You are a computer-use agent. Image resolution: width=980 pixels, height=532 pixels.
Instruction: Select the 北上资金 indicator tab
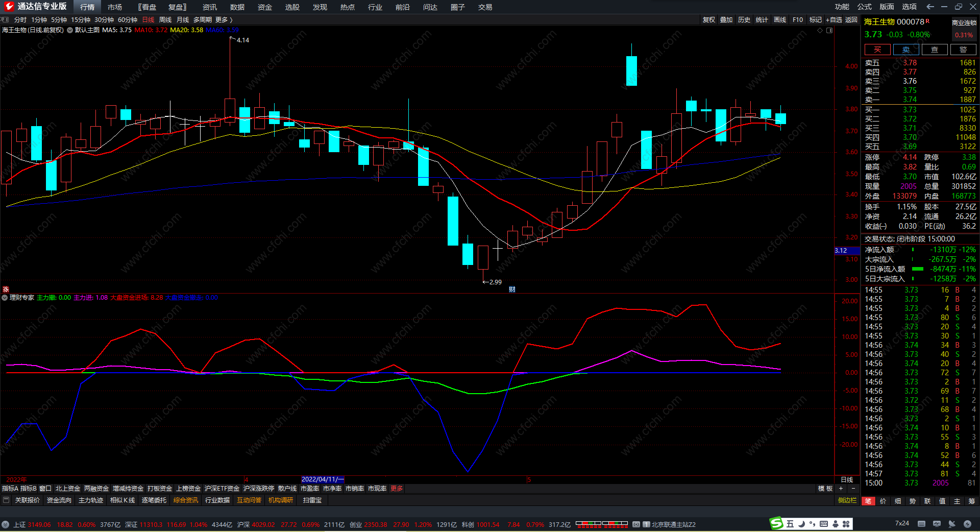pos(68,489)
